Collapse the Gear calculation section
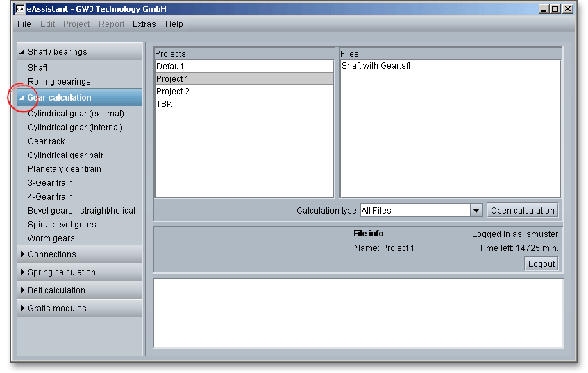This screenshot has width=588, height=373. coord(22,98)
